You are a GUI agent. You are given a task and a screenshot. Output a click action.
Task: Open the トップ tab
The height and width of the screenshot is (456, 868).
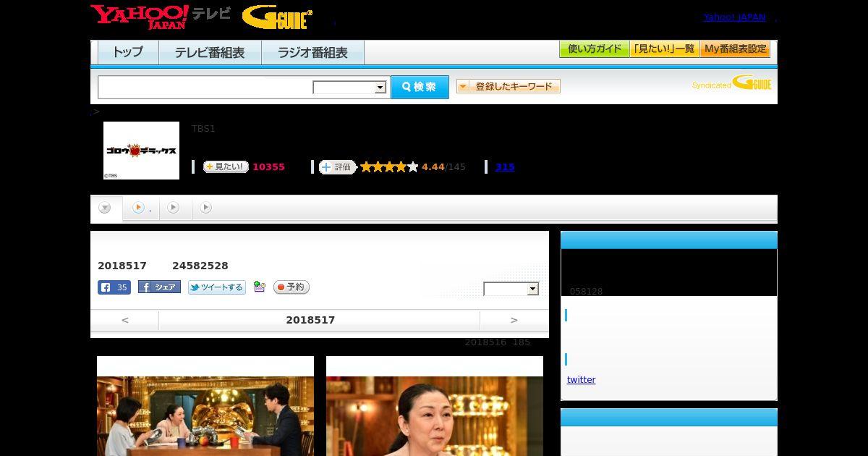click(x=128, y=53)
